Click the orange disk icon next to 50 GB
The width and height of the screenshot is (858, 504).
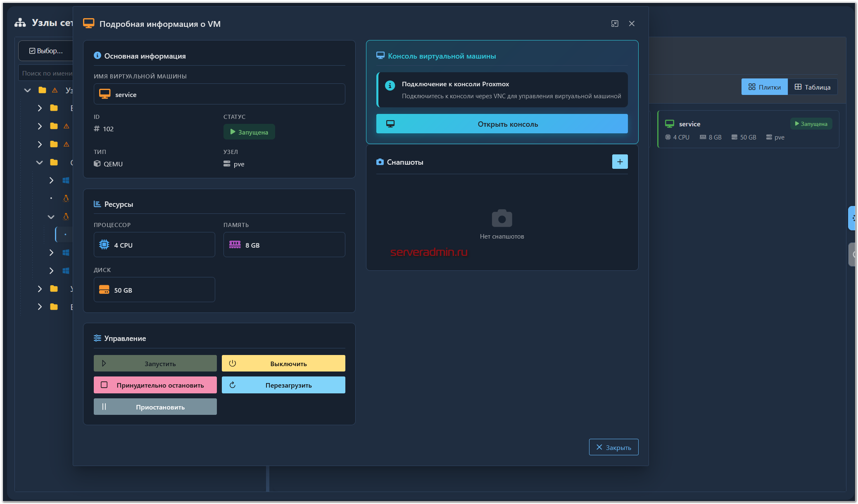point(104,290)
